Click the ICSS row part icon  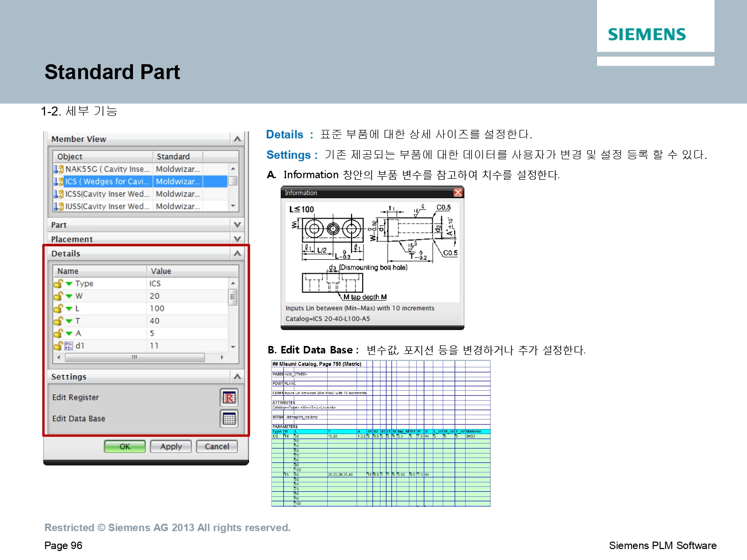click(59, 194)
